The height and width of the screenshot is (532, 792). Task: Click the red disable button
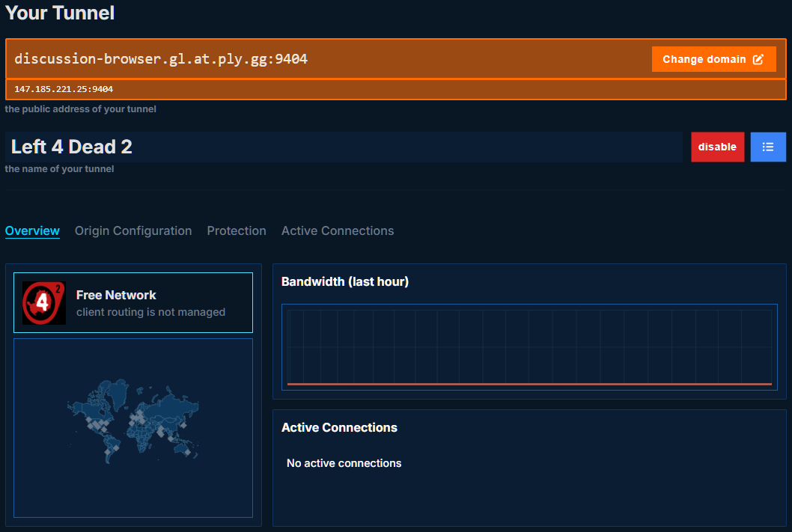coord(717,147)
